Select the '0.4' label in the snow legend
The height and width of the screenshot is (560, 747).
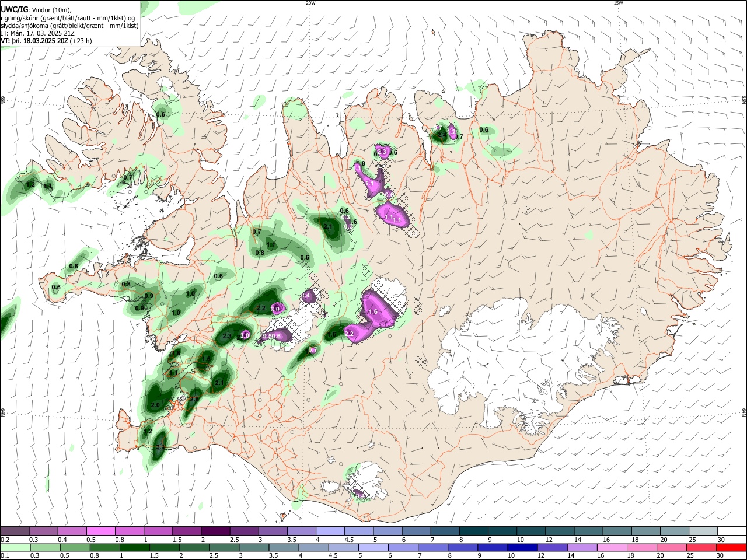[62, 540]
